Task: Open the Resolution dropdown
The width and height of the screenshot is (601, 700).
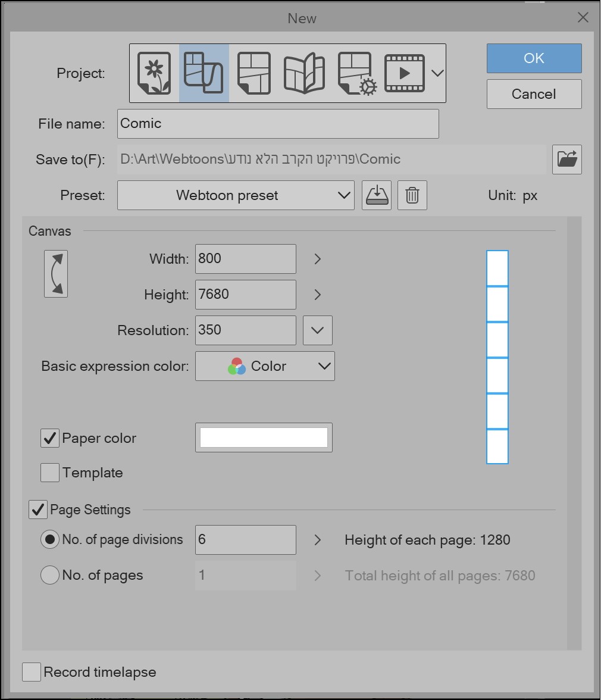Action: point(317,330)
